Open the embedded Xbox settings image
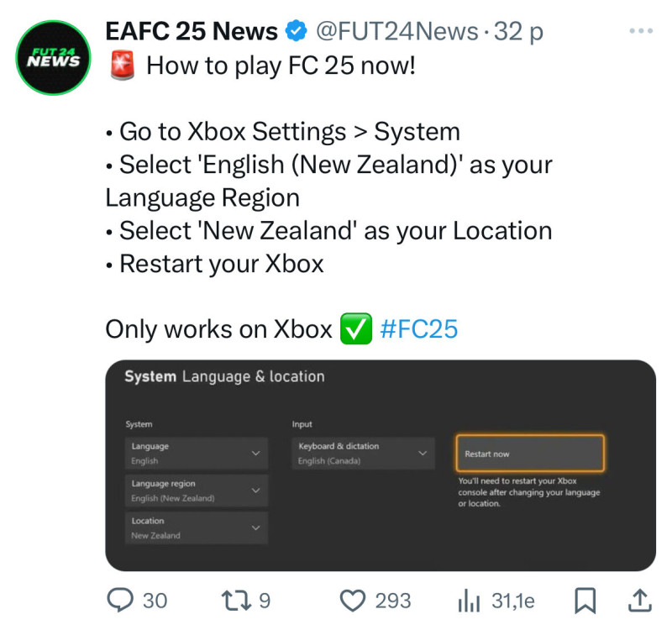 click(381, 465)
